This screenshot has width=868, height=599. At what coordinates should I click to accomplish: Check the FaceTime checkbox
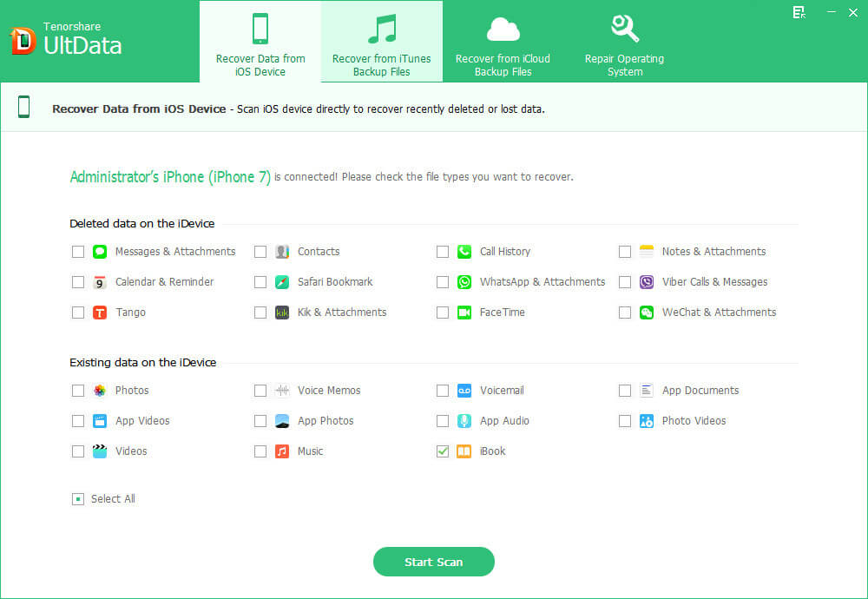[443, 313]
